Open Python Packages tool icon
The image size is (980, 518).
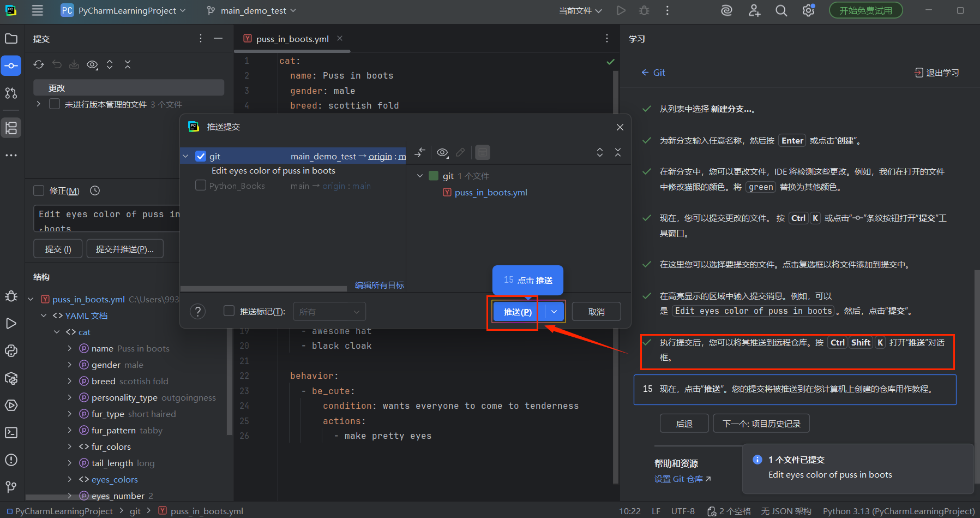(x=11, y=378)
